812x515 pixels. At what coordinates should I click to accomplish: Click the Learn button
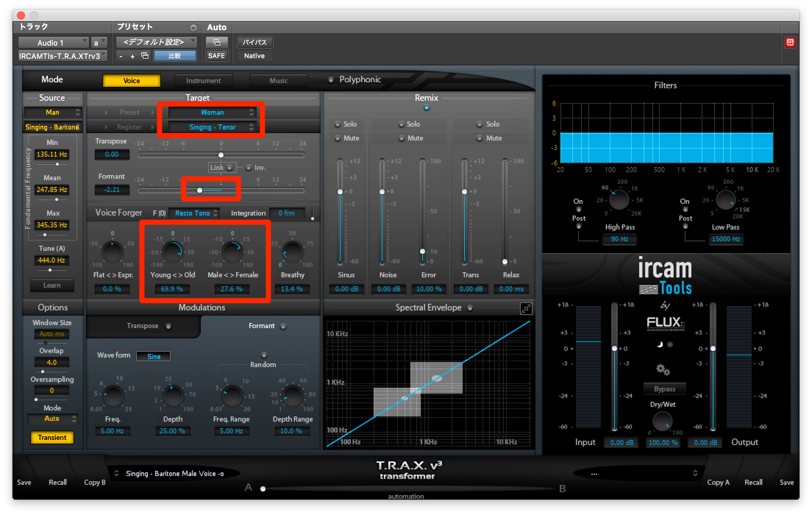coord(52,285)
